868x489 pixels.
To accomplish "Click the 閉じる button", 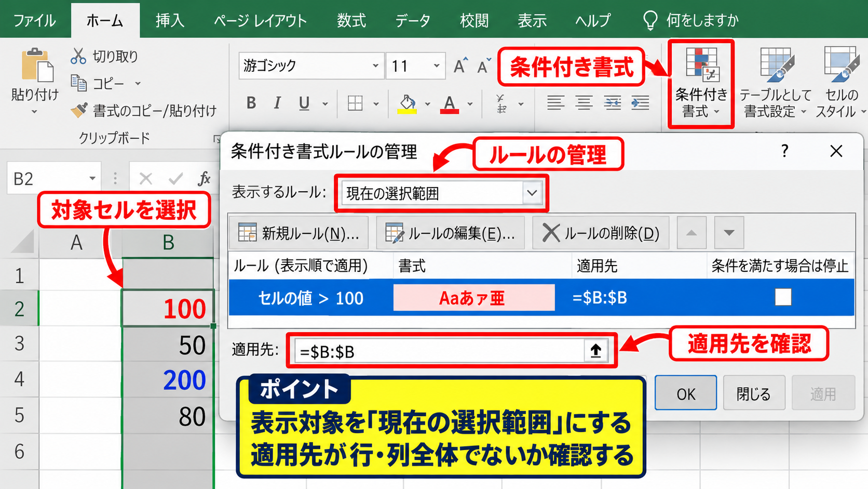I will click(754, 393).
